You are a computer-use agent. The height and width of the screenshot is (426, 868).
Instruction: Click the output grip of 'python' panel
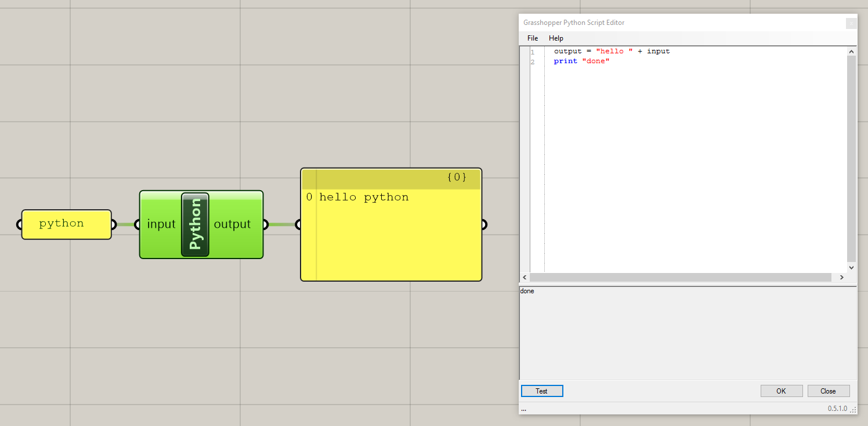(x=114, y=224)
